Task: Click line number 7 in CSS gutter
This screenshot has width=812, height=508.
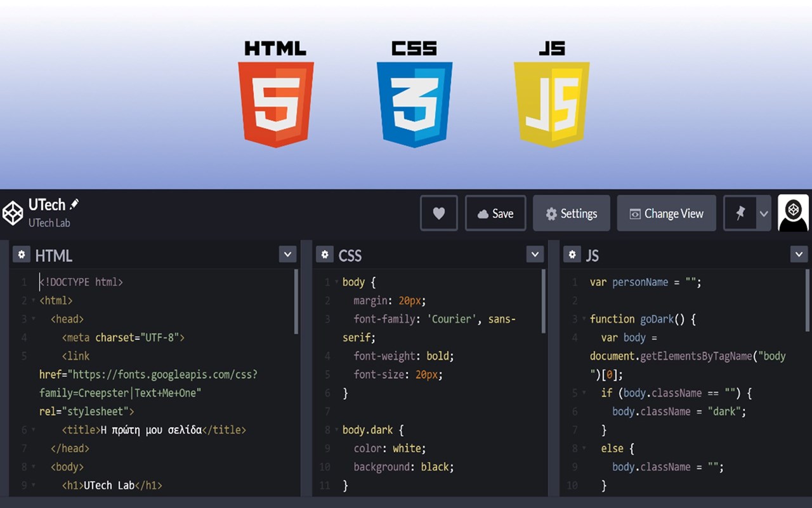Action: 327,411
